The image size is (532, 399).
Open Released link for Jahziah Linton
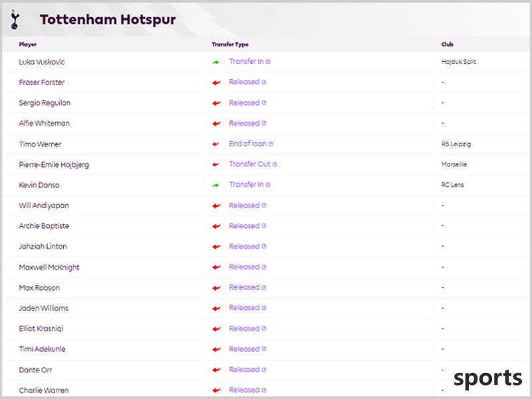click(244, 246)
